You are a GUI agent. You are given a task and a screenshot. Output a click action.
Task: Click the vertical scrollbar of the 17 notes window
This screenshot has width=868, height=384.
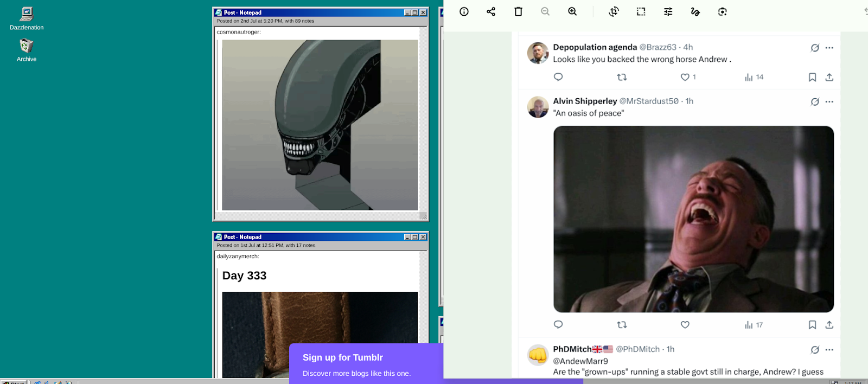(x=423, y=315)
